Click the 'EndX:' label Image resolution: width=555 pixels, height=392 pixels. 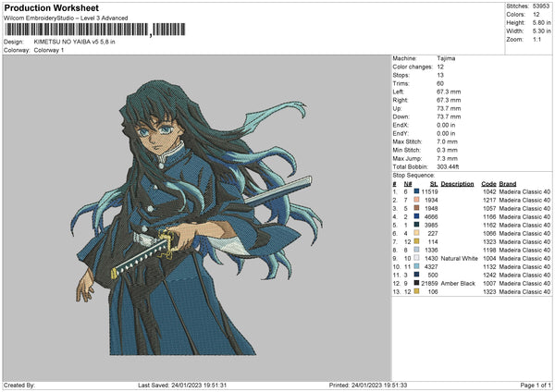click(401, 125)
